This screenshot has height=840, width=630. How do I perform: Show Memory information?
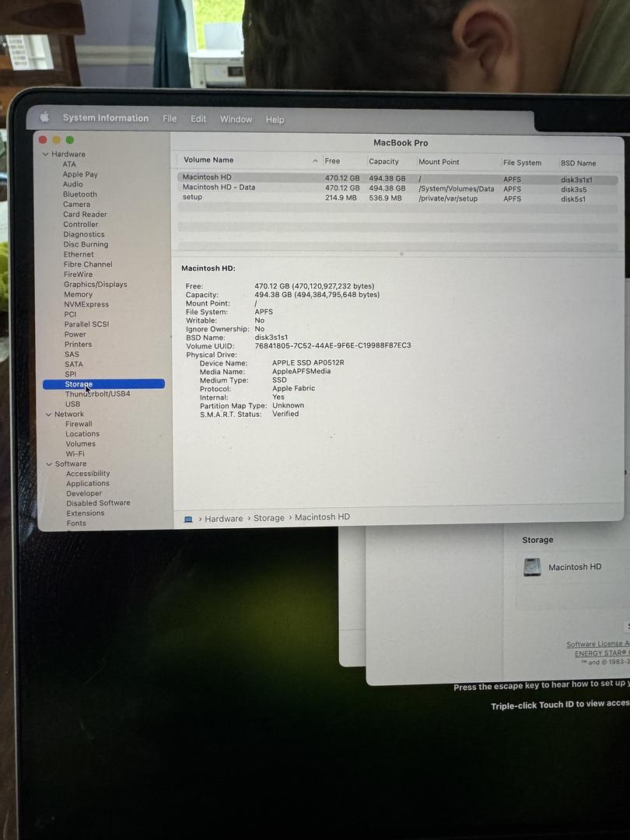tap(79, 294)
